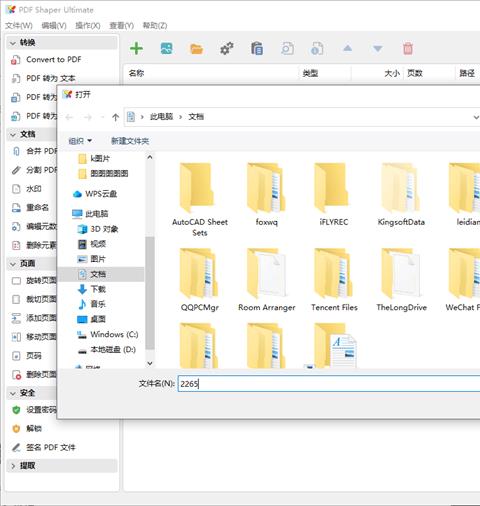The image size is (480, 506).
Task: Collapse the 页面 section in sidebar
Action: tap(13, 264)
